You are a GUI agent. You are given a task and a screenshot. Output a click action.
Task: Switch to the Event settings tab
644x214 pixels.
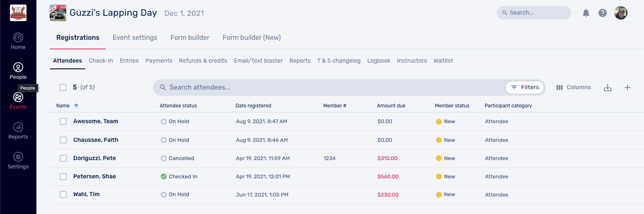coord(135,38)
